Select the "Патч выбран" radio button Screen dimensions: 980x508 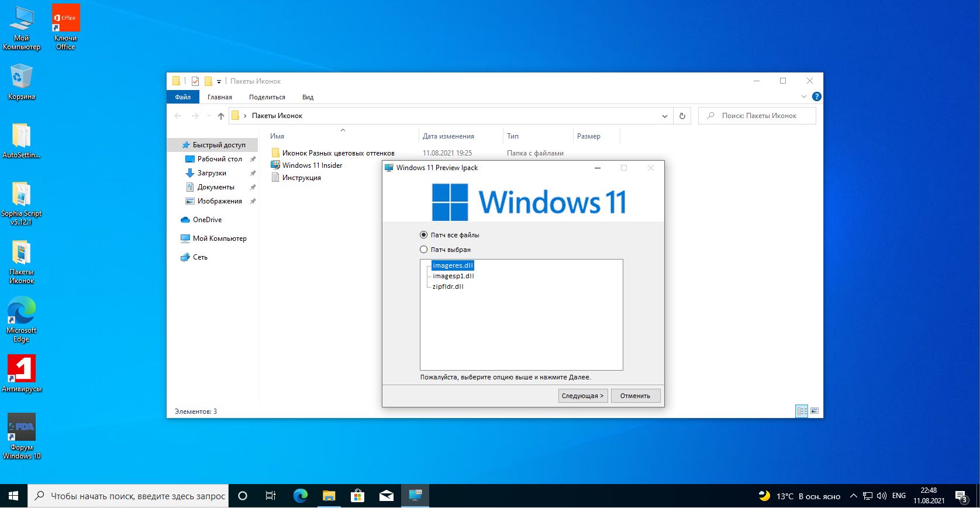tap(424, 250)
